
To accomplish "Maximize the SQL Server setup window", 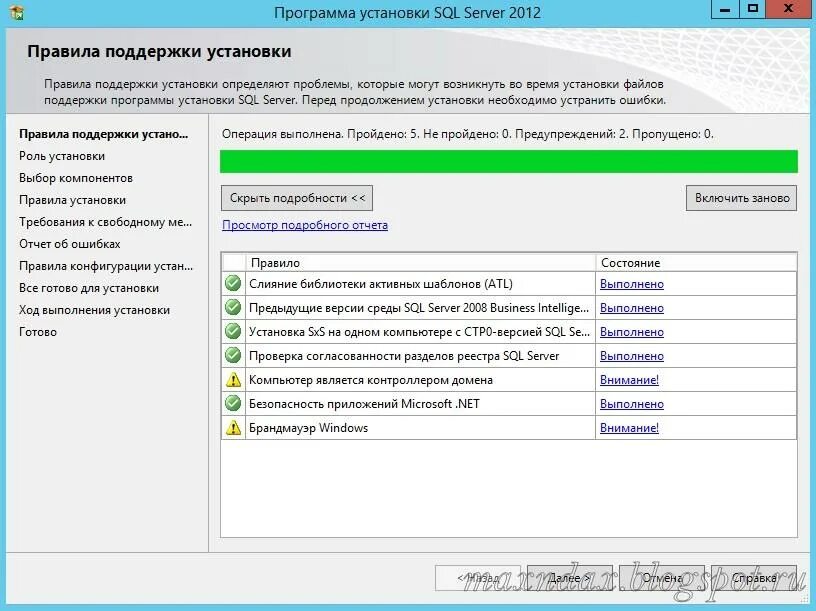I will [753, 9].
